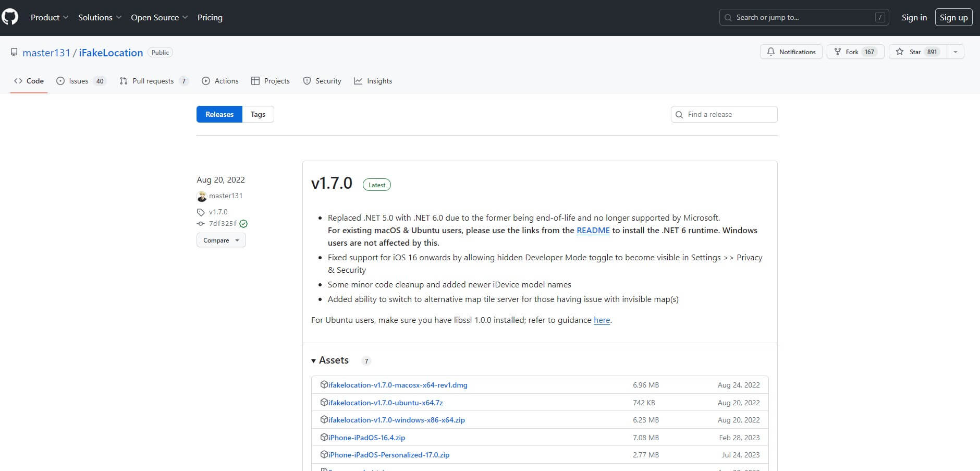This screenshot has height=471, width=980.
Task: Click the Find a release field
Action: coord(724,114)
